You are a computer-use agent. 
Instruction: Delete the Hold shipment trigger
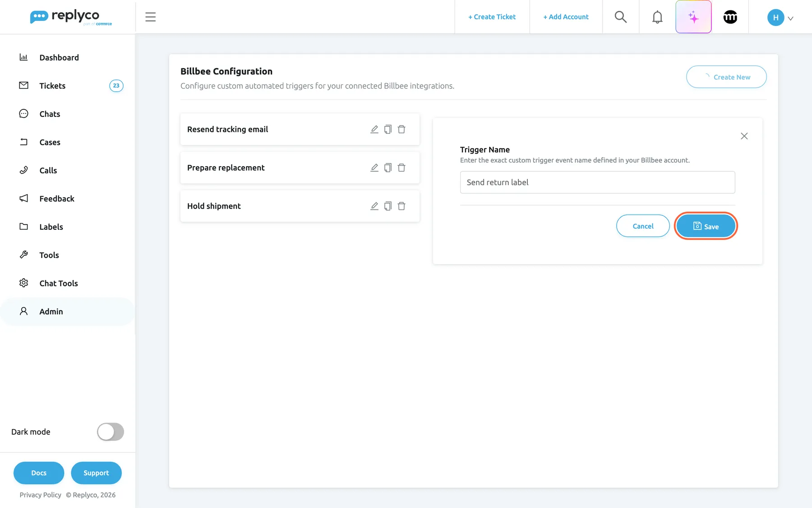(x=401, y=206)
